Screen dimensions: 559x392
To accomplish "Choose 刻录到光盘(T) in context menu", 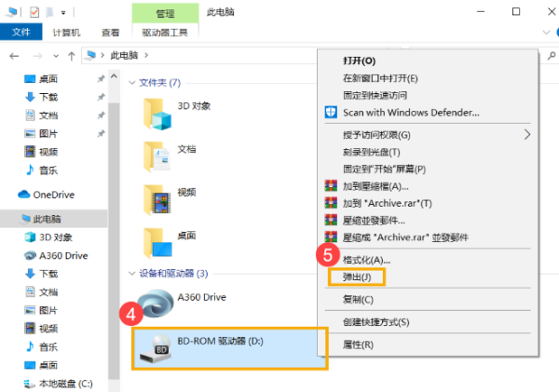I will (x=371, y=152).
